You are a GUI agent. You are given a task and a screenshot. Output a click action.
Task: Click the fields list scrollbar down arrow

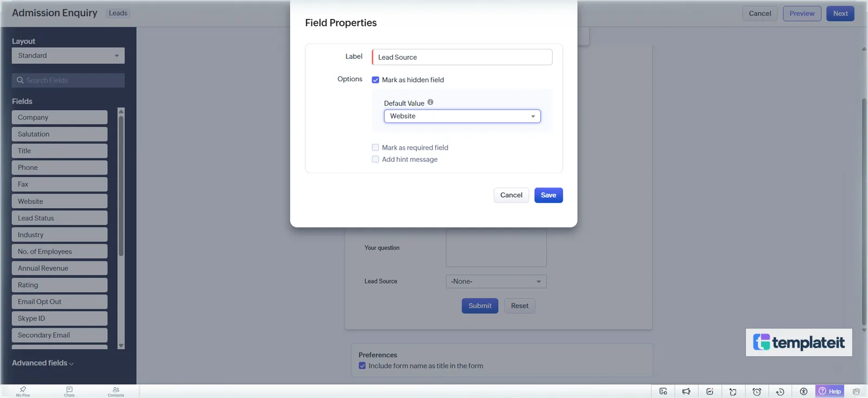pyautogui.click(x=121, y=345)
